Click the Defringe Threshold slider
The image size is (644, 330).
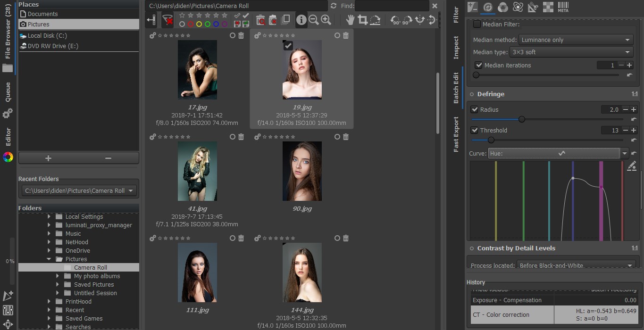[x=491, y=140]
